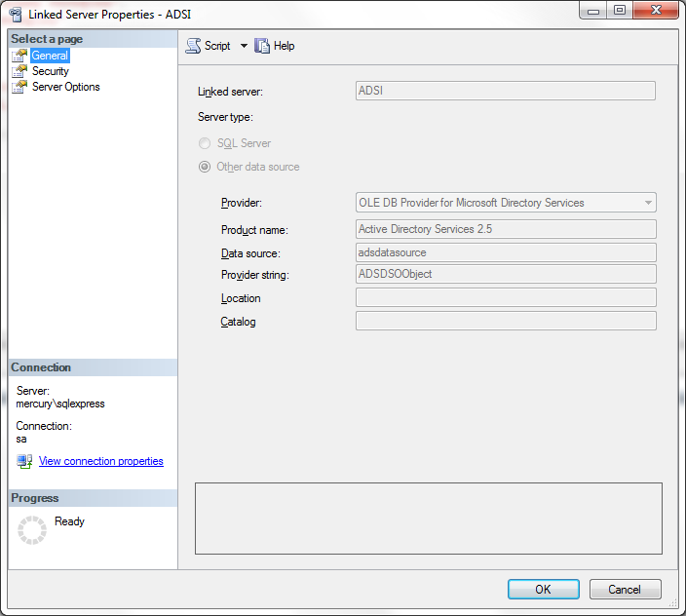
Task: Click the connection properties computer icon
Action: 24,461
